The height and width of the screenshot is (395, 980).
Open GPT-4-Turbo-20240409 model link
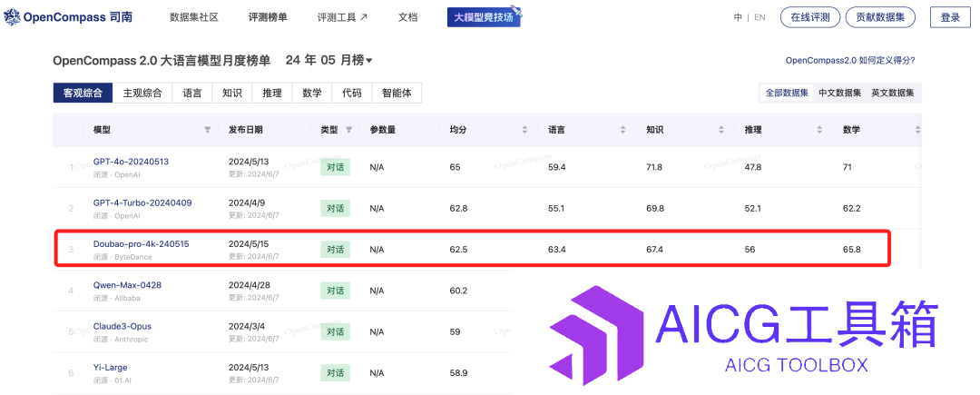(142, 202)
